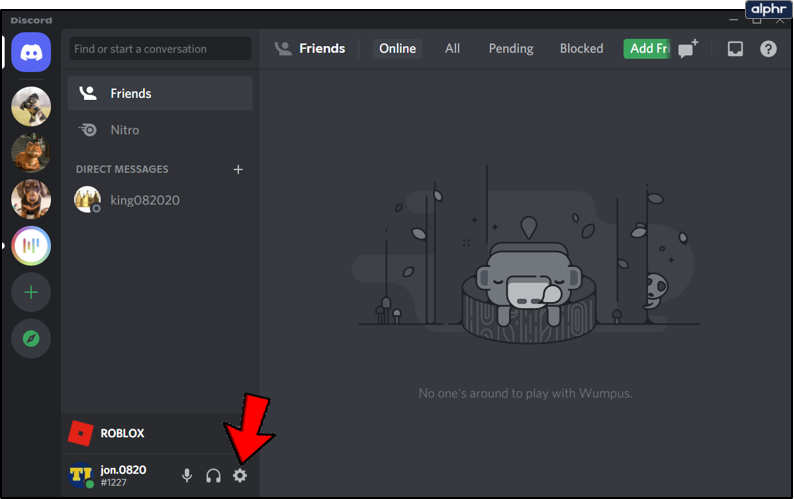This screenshot has width=794, height=499.
Task: Open the Inbox icon
Action: pyautogui.click(x=735, y=49)
